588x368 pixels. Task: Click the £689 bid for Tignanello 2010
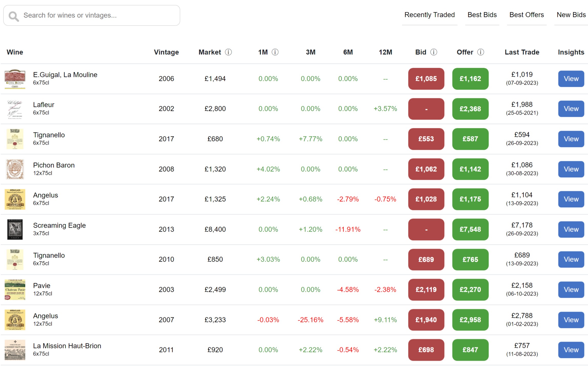[426, 260]
